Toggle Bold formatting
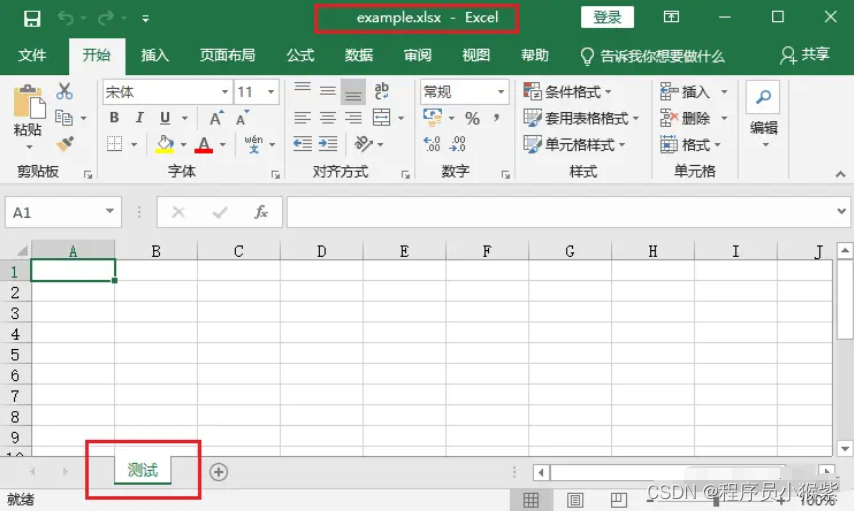The image size is (854, 511). (114, 118)
